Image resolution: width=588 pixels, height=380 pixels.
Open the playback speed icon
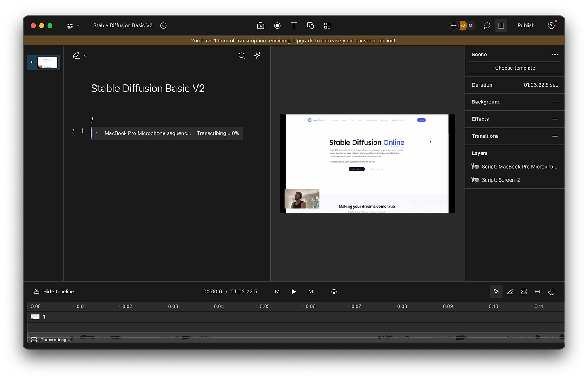[334, 292]
